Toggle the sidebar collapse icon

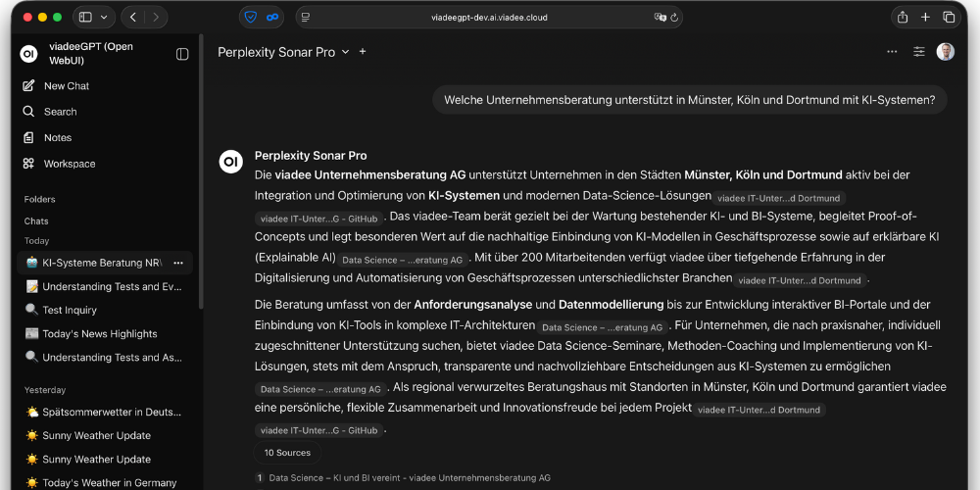[x=182, y=54]
